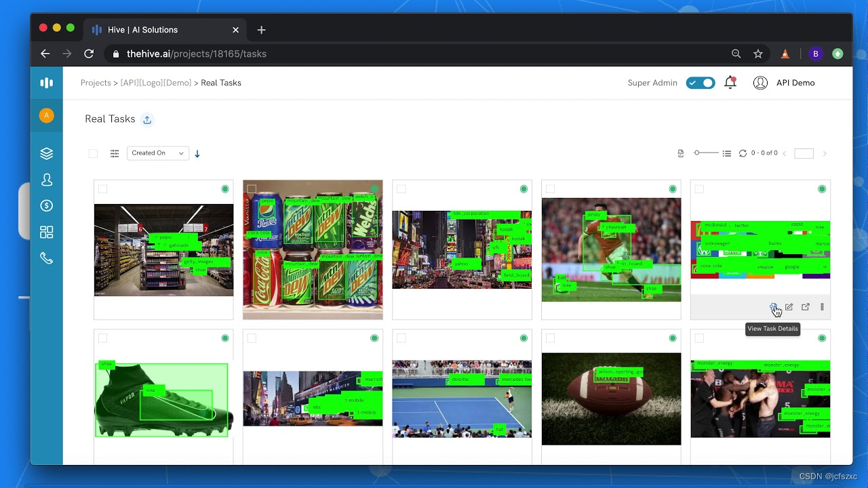The height and width of the screenshot is (488, 868).
Task: Open the notifications bell
Action: [x=730, y=83]
